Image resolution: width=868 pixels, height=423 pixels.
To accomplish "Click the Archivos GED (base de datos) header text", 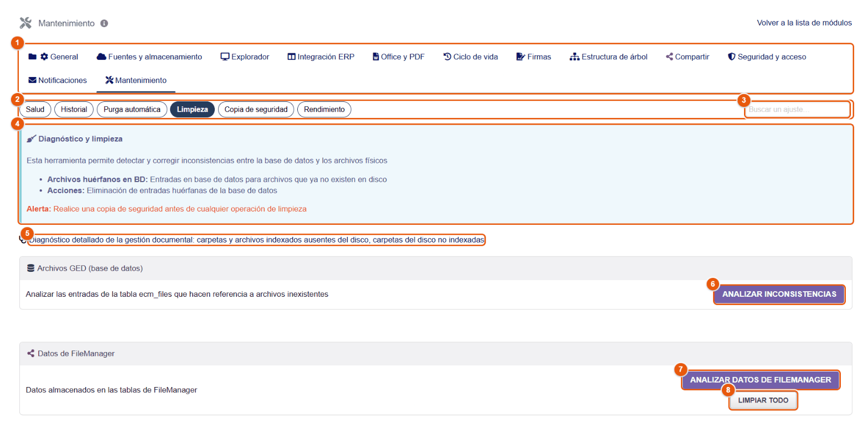I will coord(90,269).
